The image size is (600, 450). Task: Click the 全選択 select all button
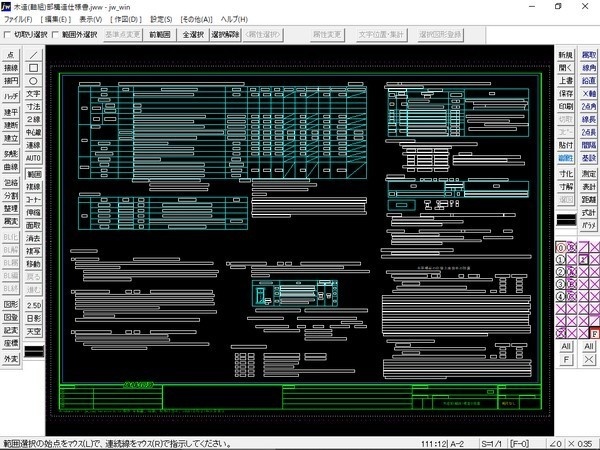pos(193,35)
